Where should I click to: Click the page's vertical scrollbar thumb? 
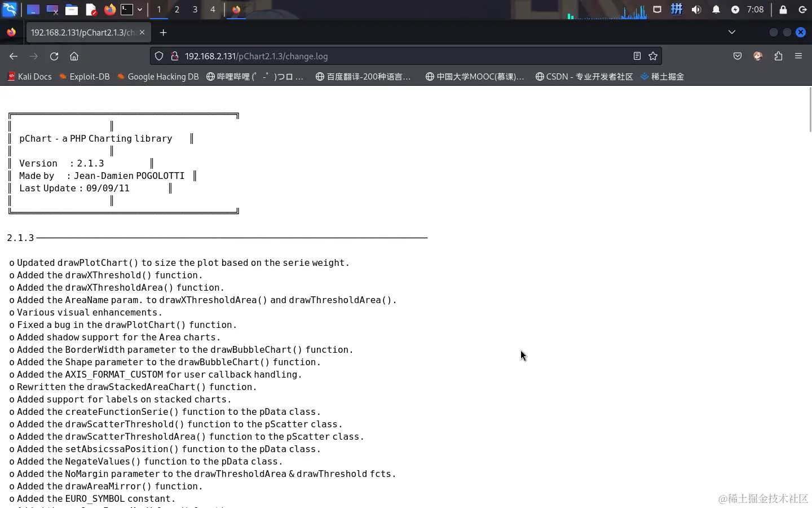[x=810, y=110]
